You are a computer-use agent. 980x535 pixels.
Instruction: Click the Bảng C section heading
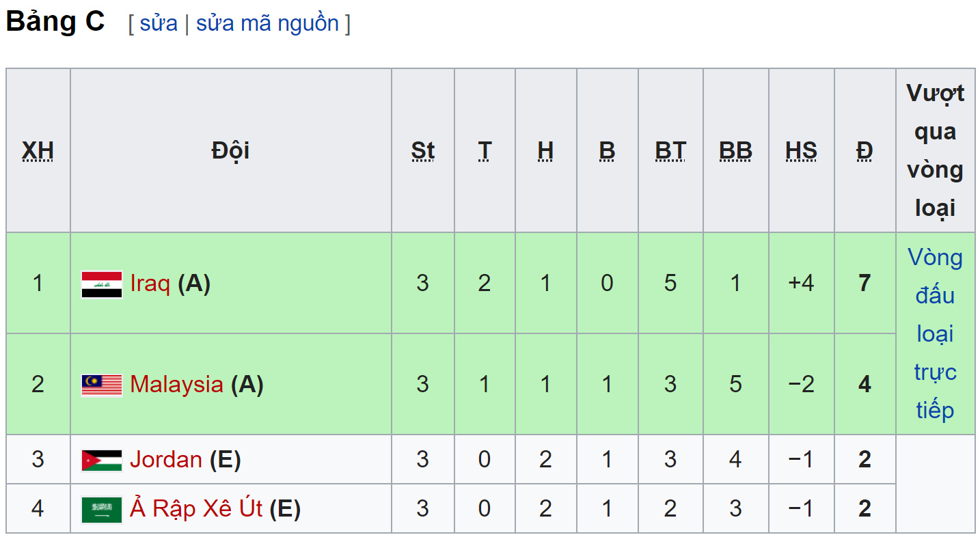point(55,22)
